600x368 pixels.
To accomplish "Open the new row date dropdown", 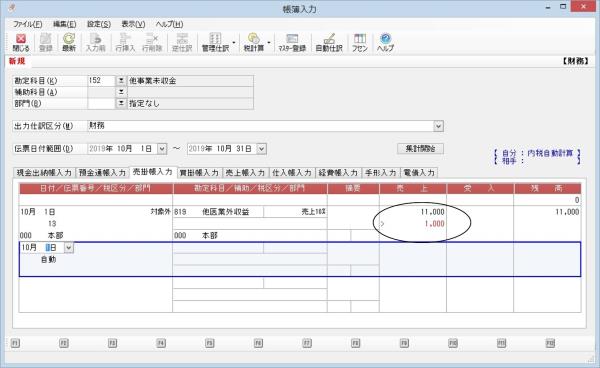I will pyautogui.click(x=68, y=248).
